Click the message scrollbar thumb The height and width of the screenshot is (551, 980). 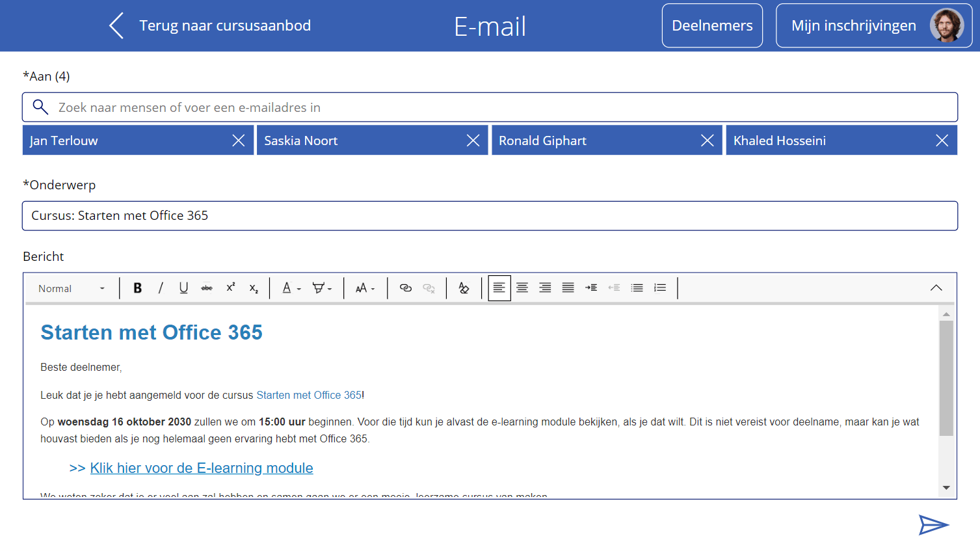coord(946,378)
